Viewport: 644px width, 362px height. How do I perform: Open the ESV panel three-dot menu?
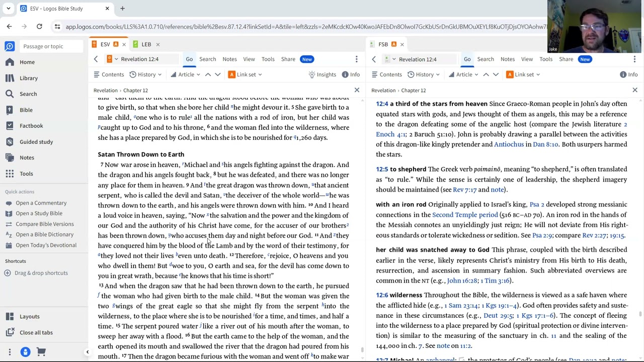coord(356,59)
